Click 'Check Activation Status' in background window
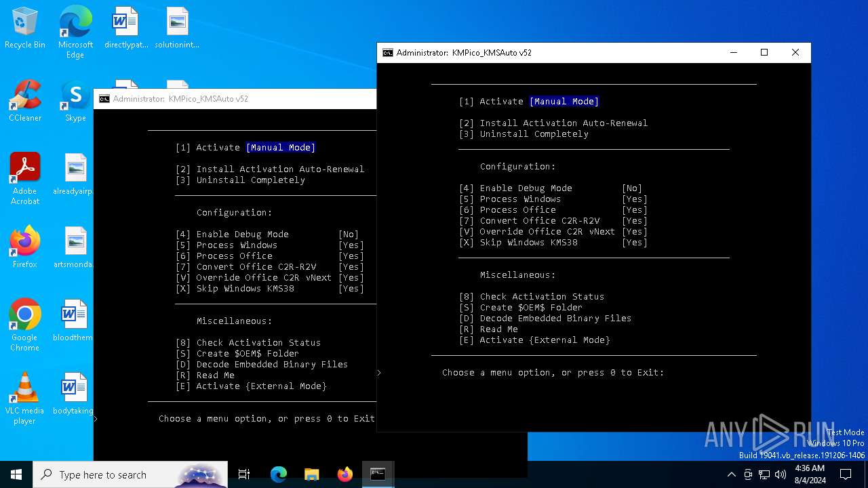This screenshot has width=868, height=488. (x=259, y=343)
